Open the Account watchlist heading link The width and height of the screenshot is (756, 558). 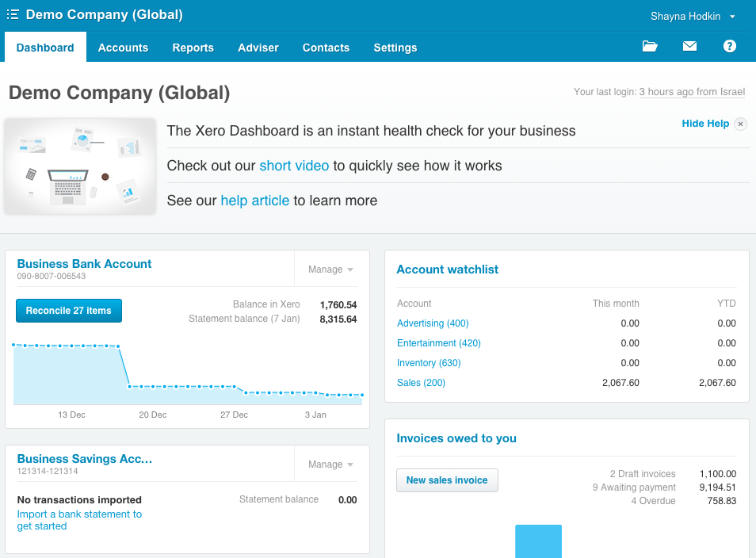coord(448,269)
